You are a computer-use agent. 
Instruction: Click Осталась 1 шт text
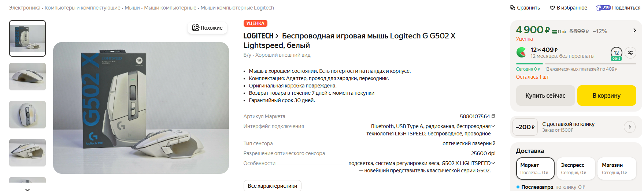(532, 77)
